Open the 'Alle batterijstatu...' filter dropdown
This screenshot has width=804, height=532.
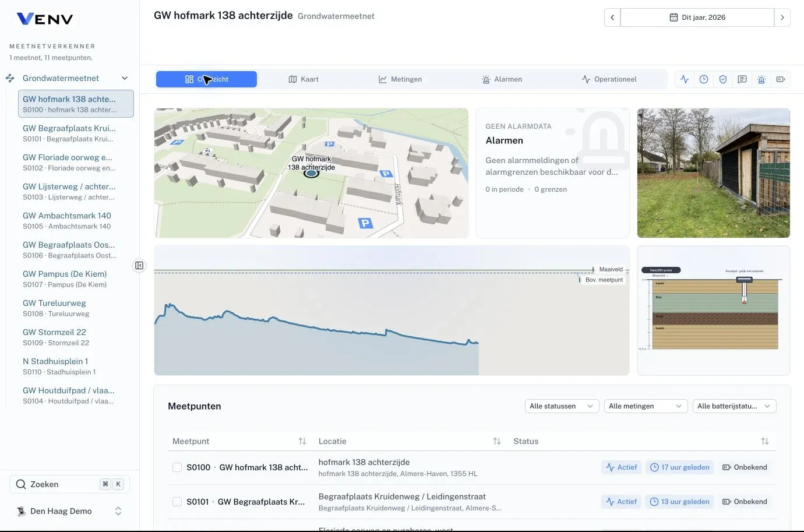[x=734, y=406]
